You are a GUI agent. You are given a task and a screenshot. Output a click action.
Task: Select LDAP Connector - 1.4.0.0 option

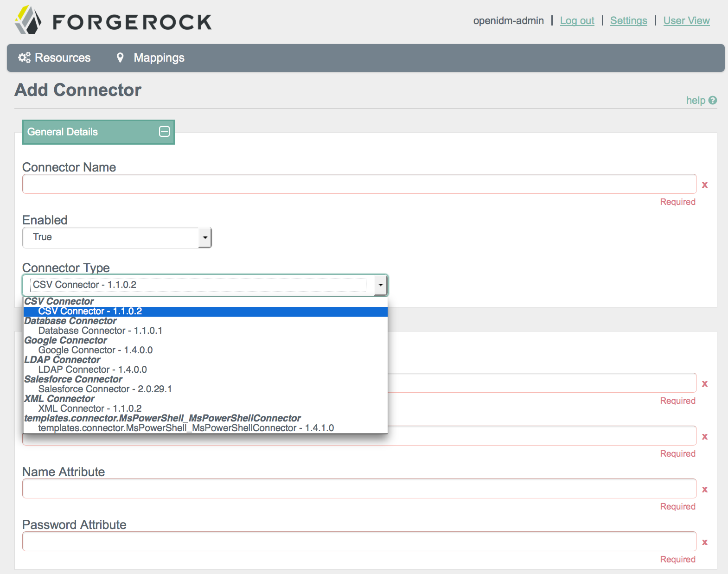205,370
